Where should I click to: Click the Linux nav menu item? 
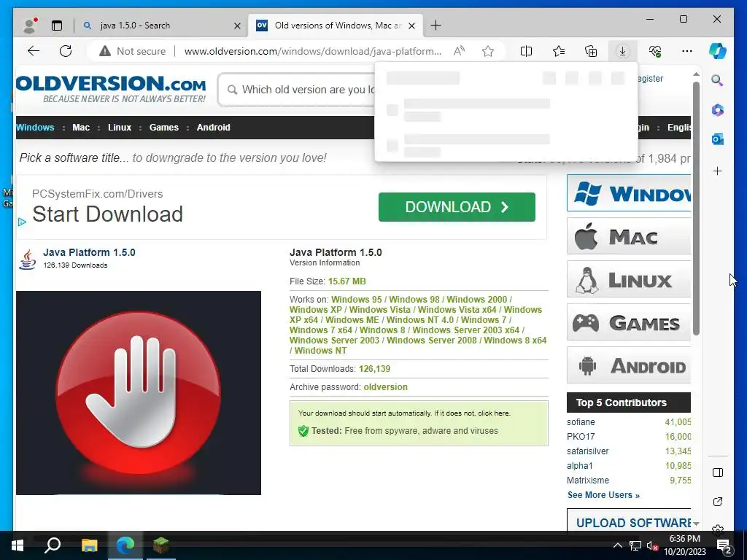[x=120, y=127]
